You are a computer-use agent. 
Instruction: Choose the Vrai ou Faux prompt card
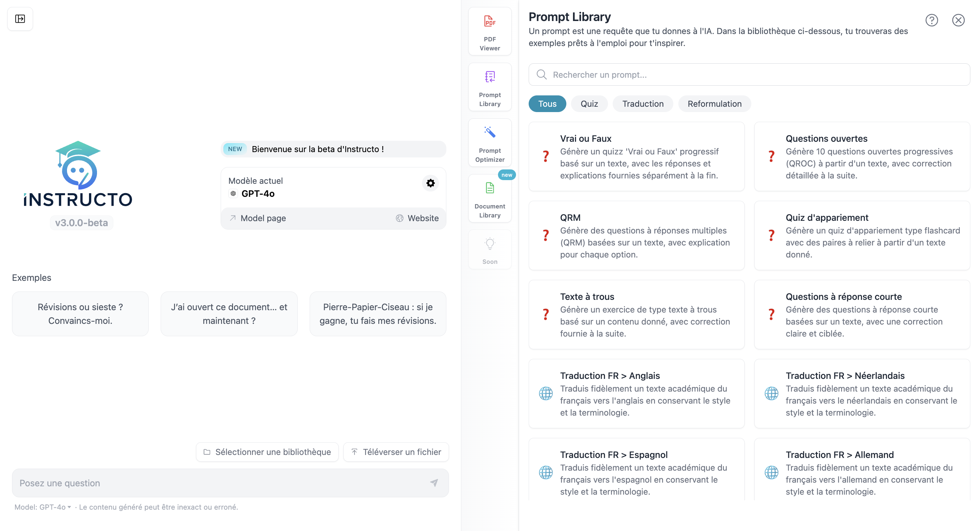click(636, 156)
